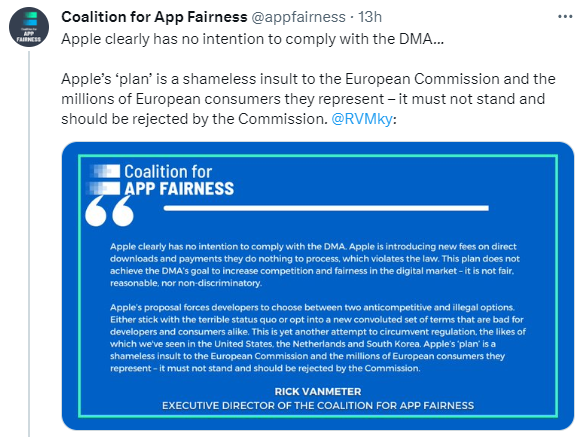The image size is (584, 437).
Task: Open the Coalition for App Fairness profile avatar
Action: pos(29,27)
